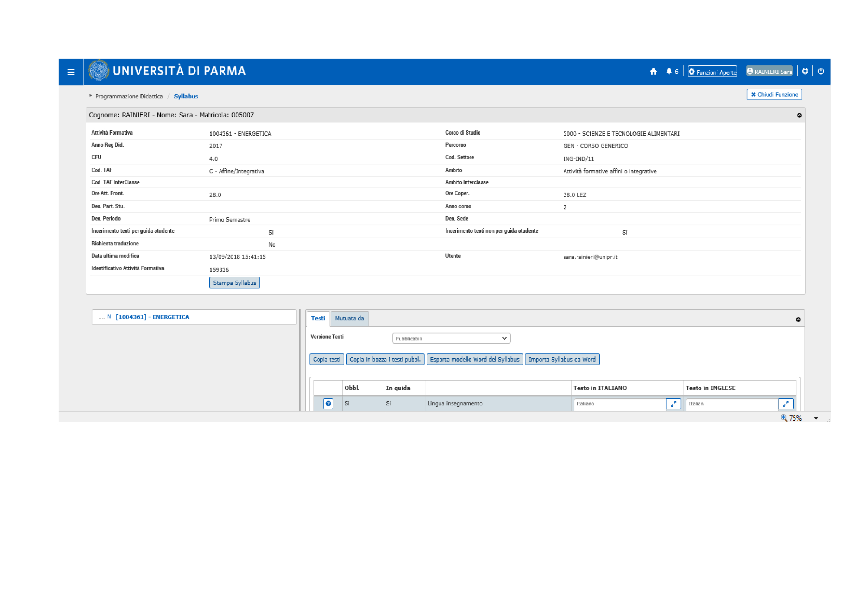Collapse the Testi panel

[x=799, y=320]
